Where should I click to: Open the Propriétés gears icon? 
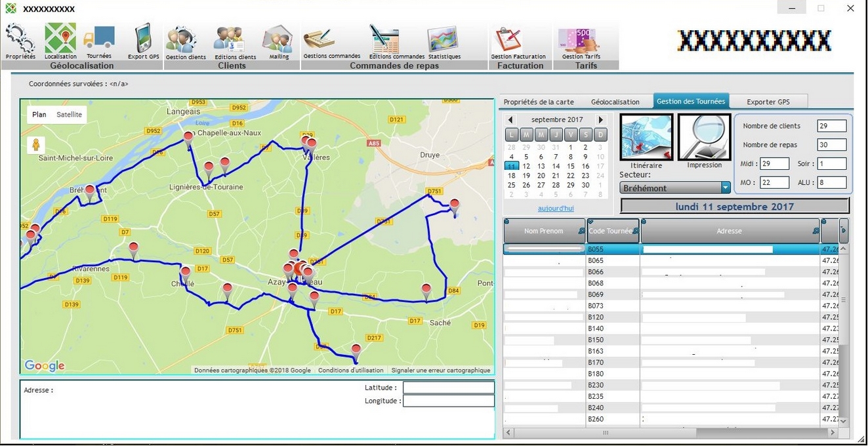(x=20, y=39)
